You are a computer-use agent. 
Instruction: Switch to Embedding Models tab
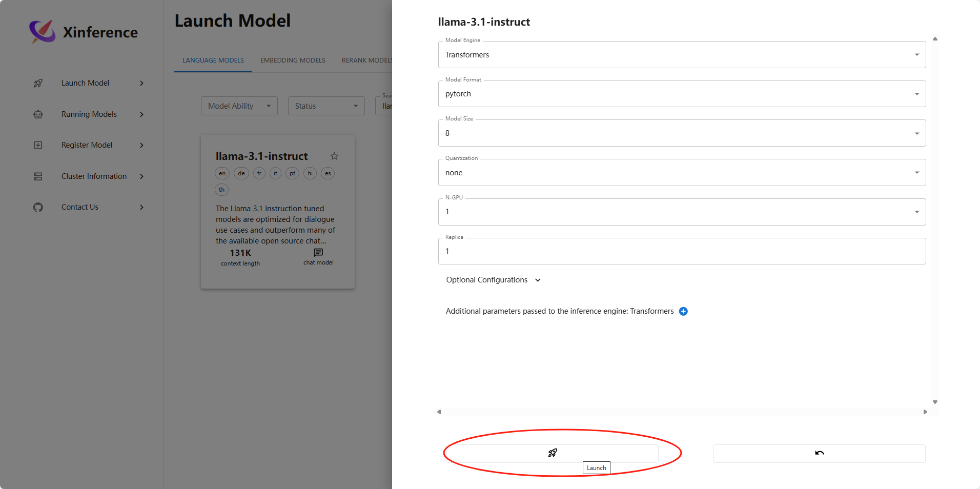(293, 60)
